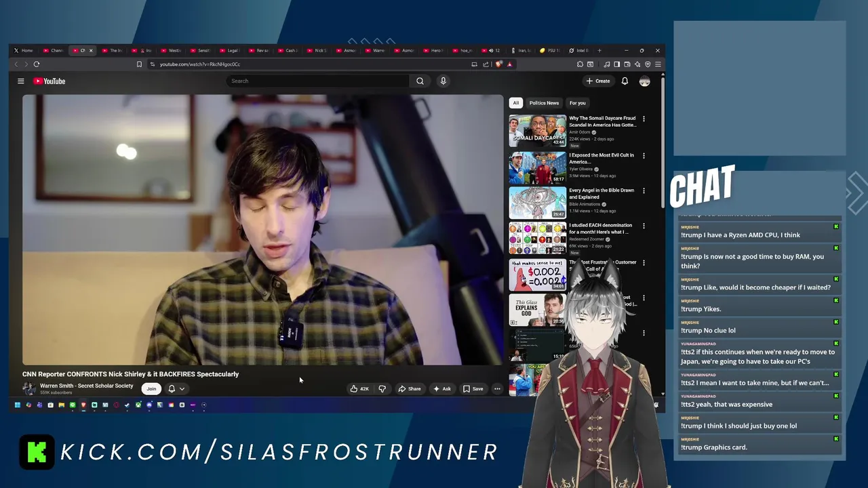
Task: Open Somali Daycare Fraud video thumbnail
Action: pos(537,131)
